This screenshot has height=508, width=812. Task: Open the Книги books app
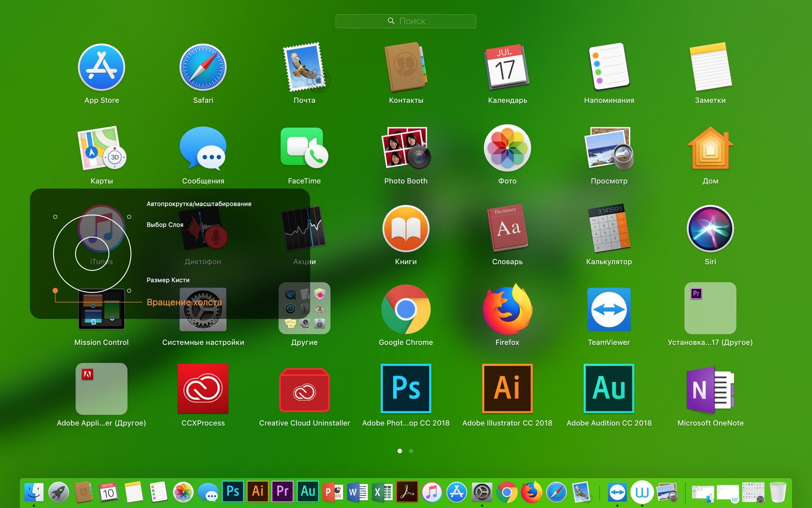click(406, 229)
